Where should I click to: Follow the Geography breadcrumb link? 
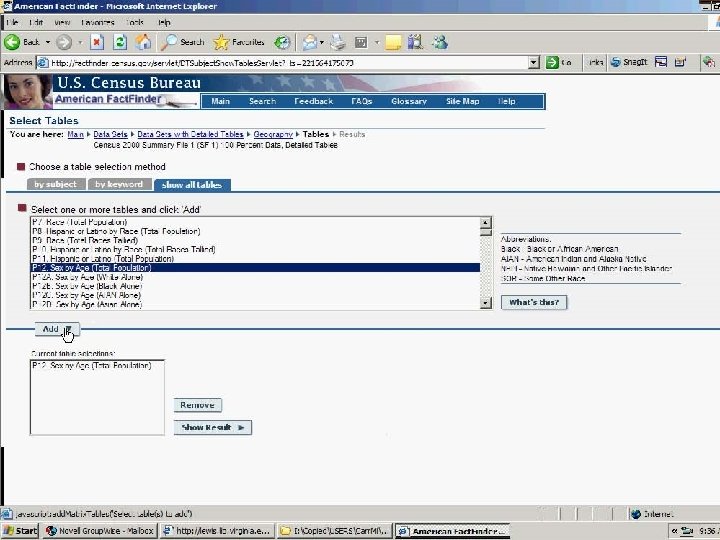pyautogui.click(x=273, y=134)
